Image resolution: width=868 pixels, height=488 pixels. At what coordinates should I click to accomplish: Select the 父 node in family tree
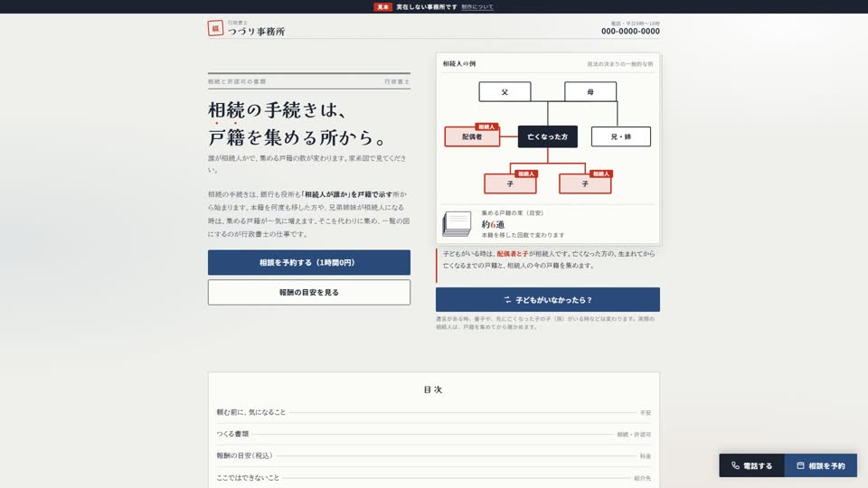click(505, 92)
